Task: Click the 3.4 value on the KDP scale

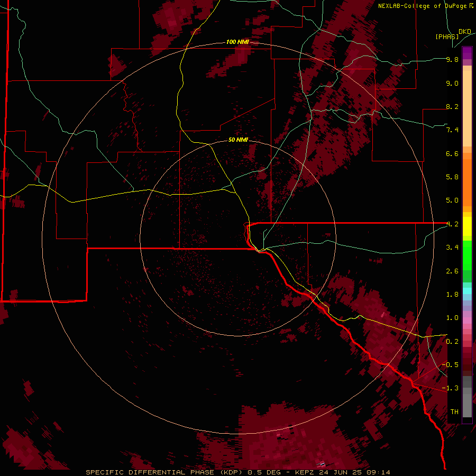Action: click(x=452, y=248)
